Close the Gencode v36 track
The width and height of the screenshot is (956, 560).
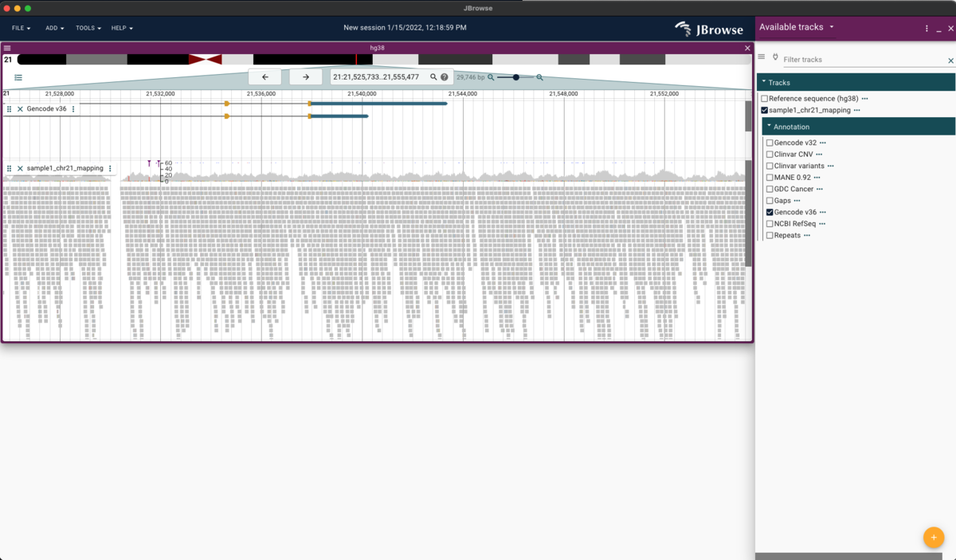[20, 109]
